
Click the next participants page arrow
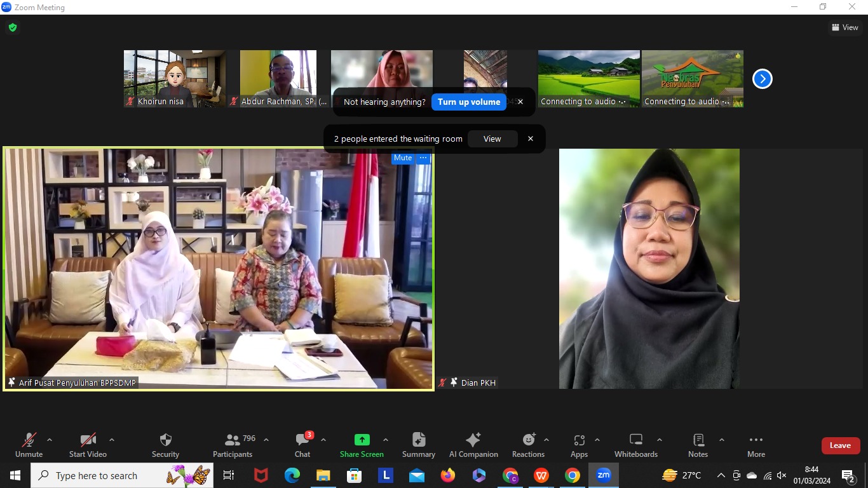(x=762, y=78)
